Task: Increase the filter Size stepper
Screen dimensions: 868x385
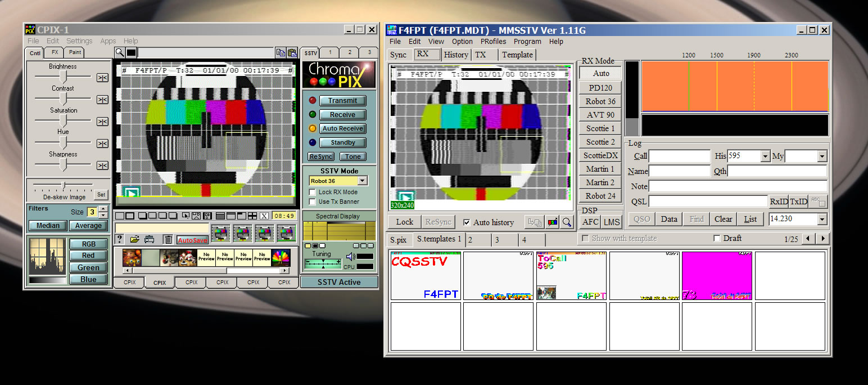Action: pyautogui.click(x=103, y=209)
